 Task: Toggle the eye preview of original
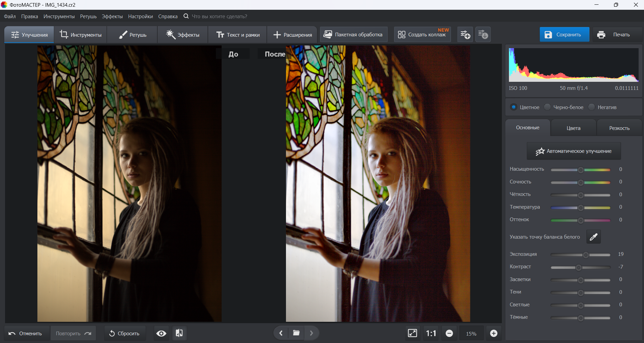pos(161,333)
